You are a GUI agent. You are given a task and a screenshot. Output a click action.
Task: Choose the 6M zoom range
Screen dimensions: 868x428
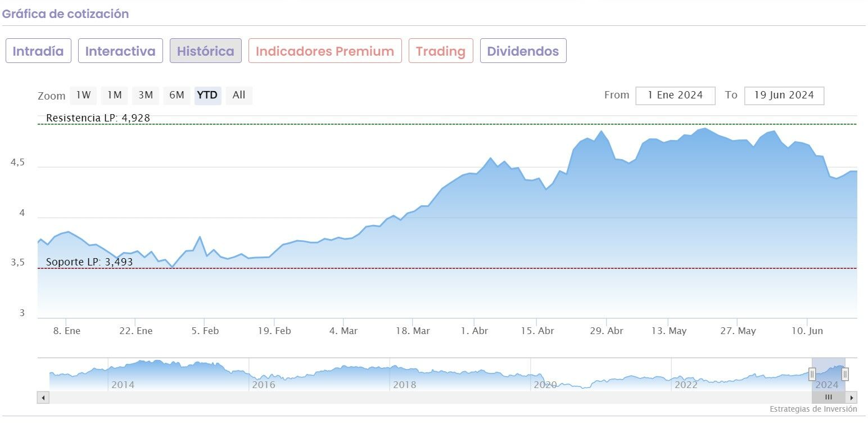coord(177,95)
